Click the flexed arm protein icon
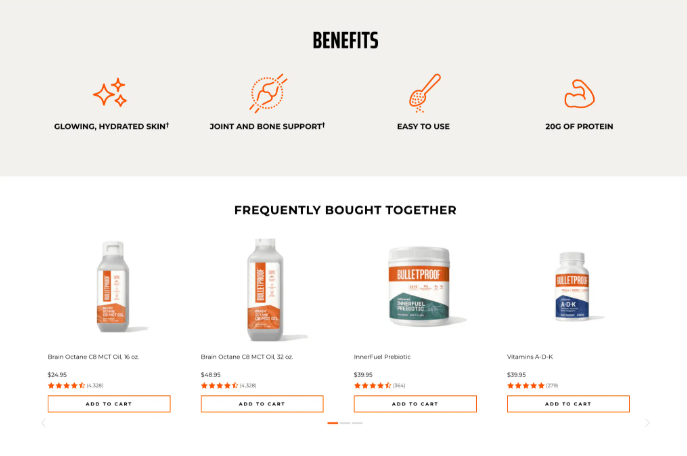The image size is (687, 456). coord(579,93)
